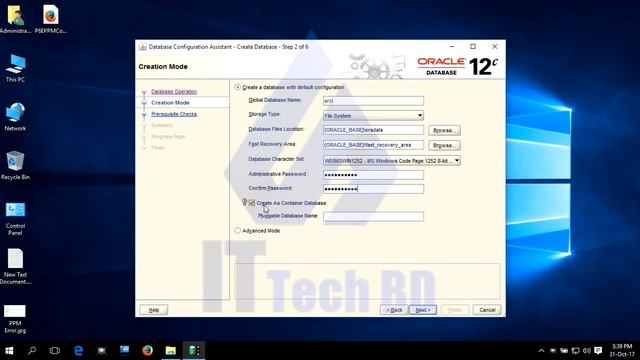Open the P6EPPMCo Firefox file icon

pos(51,19)
